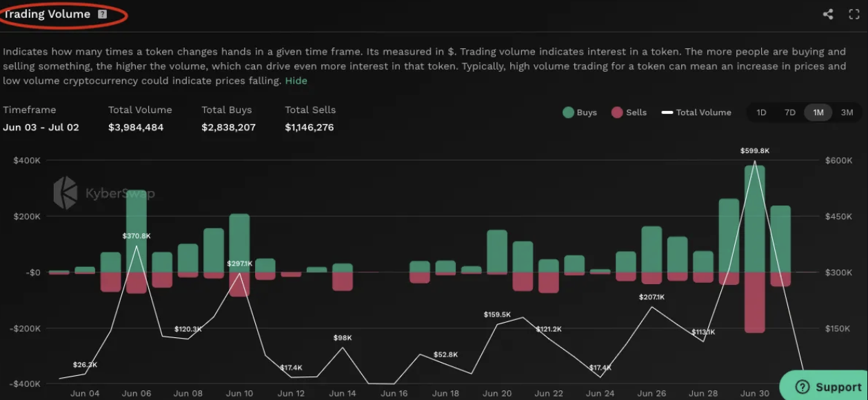Toggle the Sells legend series
Viewport: 868px width, 400px height.
click(x=629, y=112)
